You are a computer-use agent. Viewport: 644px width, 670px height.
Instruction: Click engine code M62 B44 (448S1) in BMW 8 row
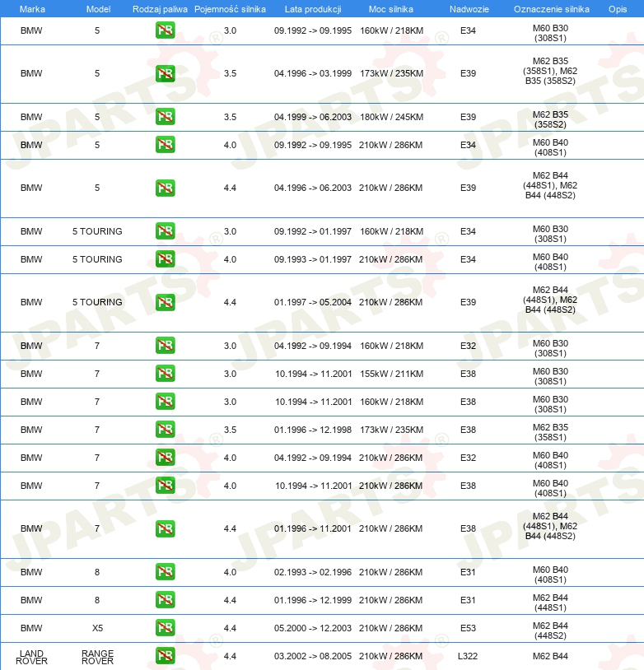coord(550,603)
